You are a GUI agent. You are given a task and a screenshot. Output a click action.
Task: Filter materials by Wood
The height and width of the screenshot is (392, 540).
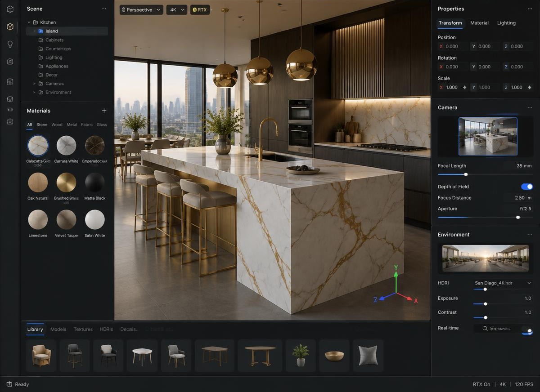[x=57, y=125]
